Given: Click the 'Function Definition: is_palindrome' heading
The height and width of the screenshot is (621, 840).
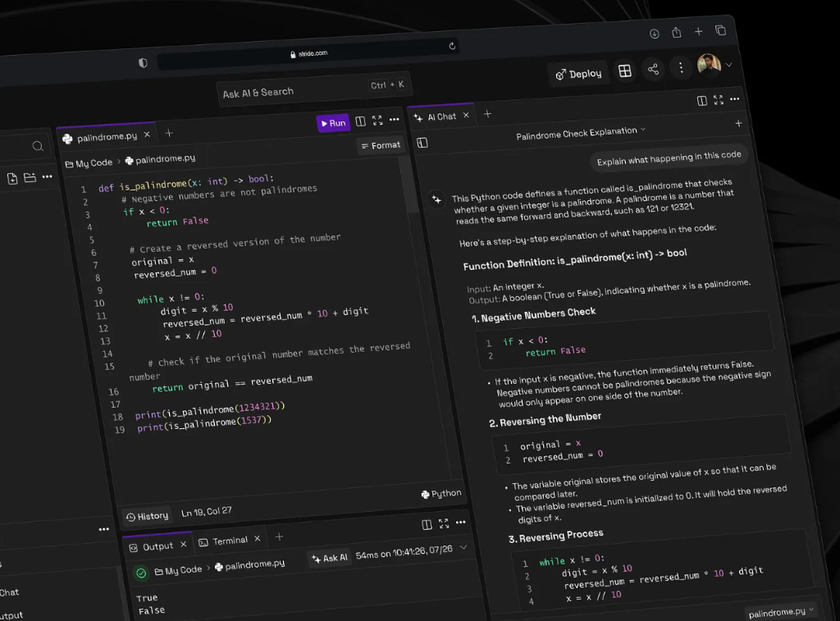Looking at the screenshot, I should [x=575, y=259].
